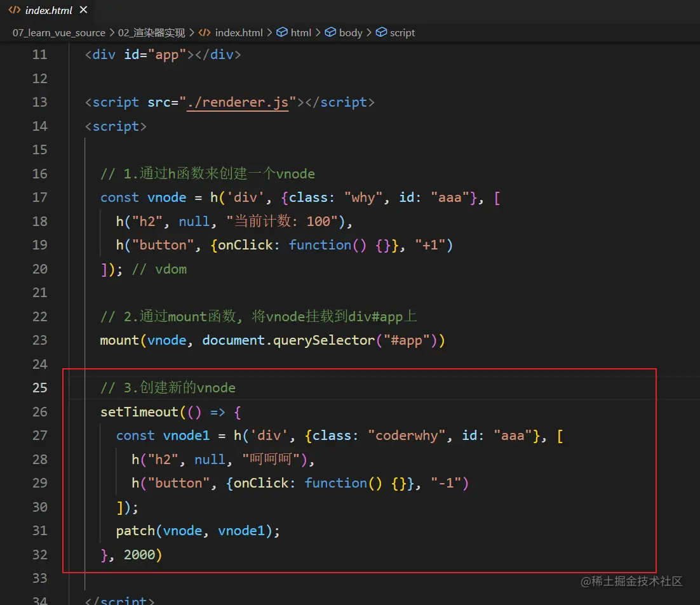Click 'onClick' on line 19
Screen dimensions: 700x605
245,245
